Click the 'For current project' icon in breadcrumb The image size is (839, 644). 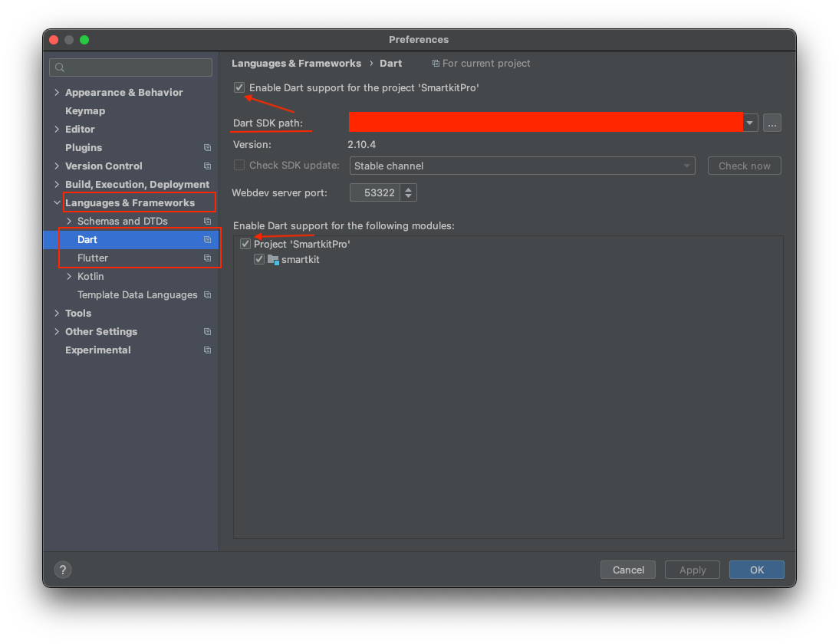(x=437, y=63)
